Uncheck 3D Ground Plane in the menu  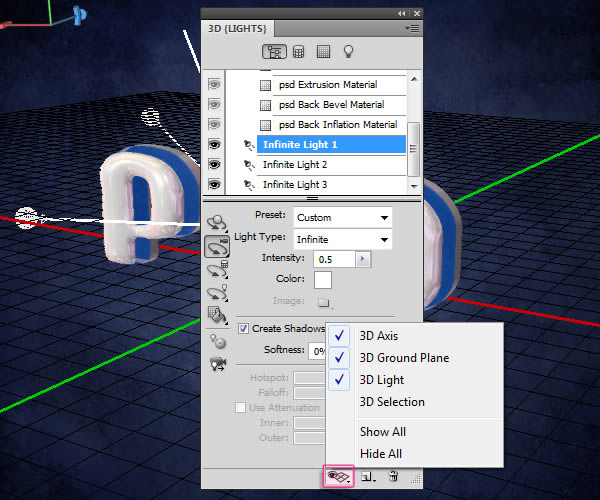point(404,358)
